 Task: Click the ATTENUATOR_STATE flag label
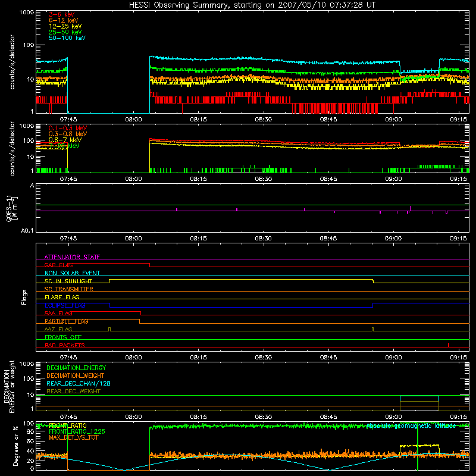(72, 257)
